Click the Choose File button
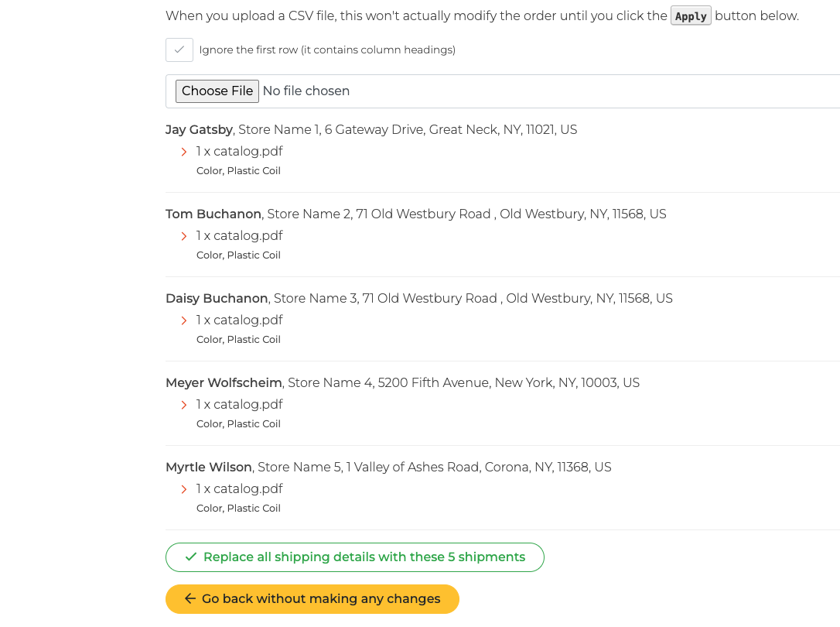840x627 pixels. pyautogui.click(x=217, y=91)
